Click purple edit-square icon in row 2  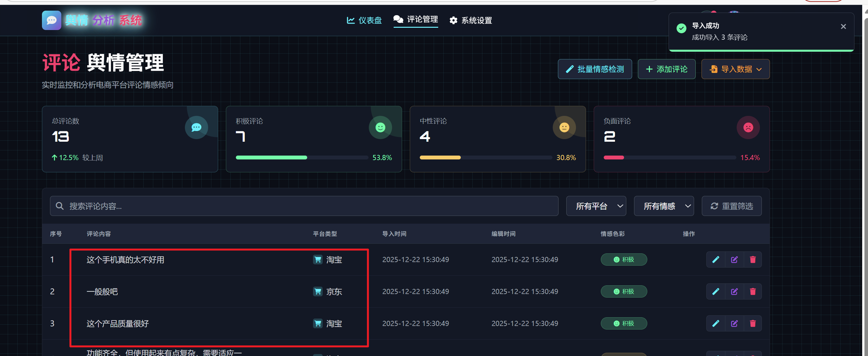click(x=734, y=291)
